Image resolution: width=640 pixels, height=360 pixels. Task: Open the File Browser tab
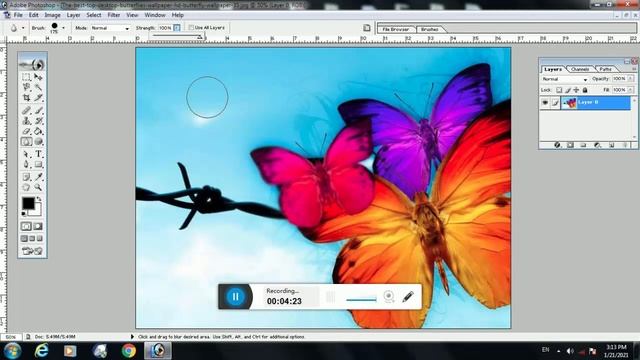(x=396, y=29)
